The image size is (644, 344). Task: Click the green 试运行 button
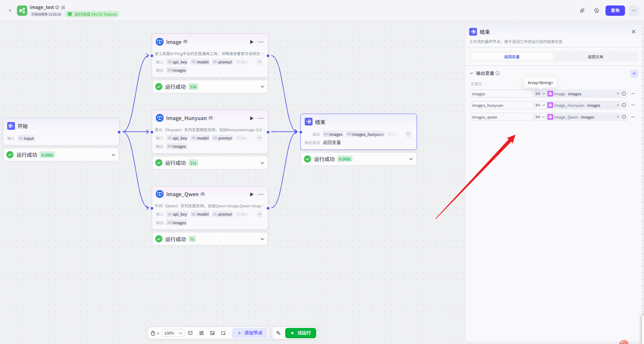301,333
